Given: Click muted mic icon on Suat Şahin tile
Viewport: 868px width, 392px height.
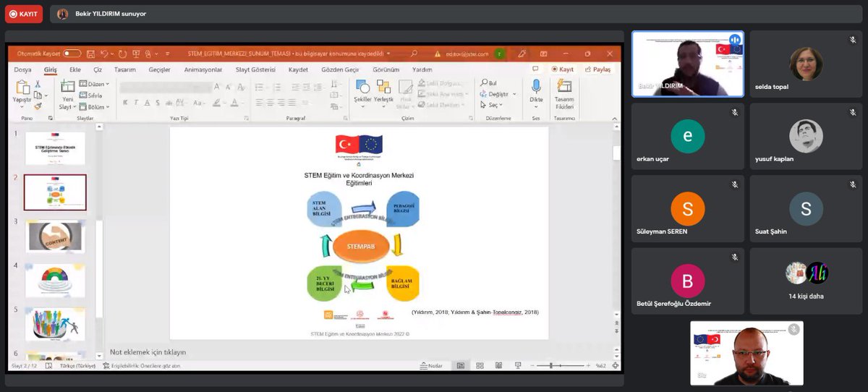Looking at the screenshot, I should click(853, 184).
